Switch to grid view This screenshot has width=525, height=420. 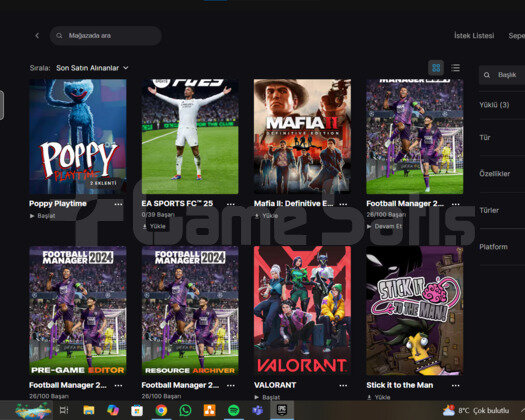[436, 68]
